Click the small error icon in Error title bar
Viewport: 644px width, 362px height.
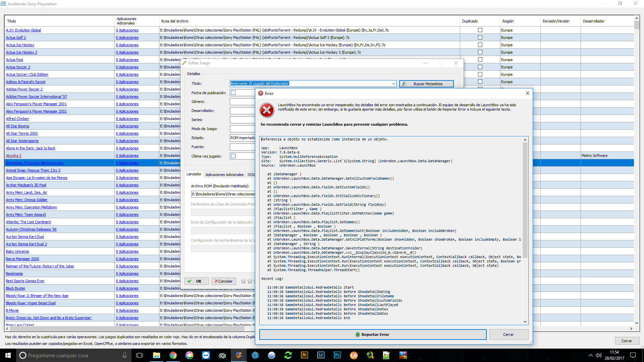click(261, 94)
